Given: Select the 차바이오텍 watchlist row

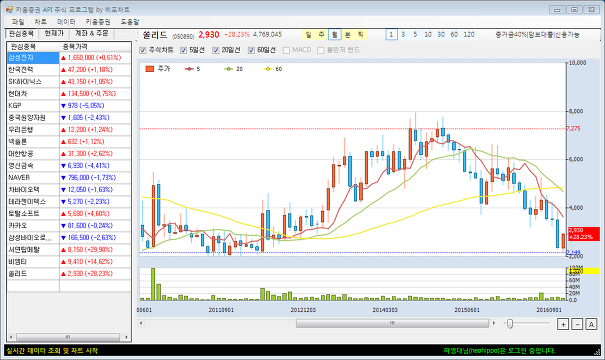Looking at the screenshot, I should tap(69, 190).
